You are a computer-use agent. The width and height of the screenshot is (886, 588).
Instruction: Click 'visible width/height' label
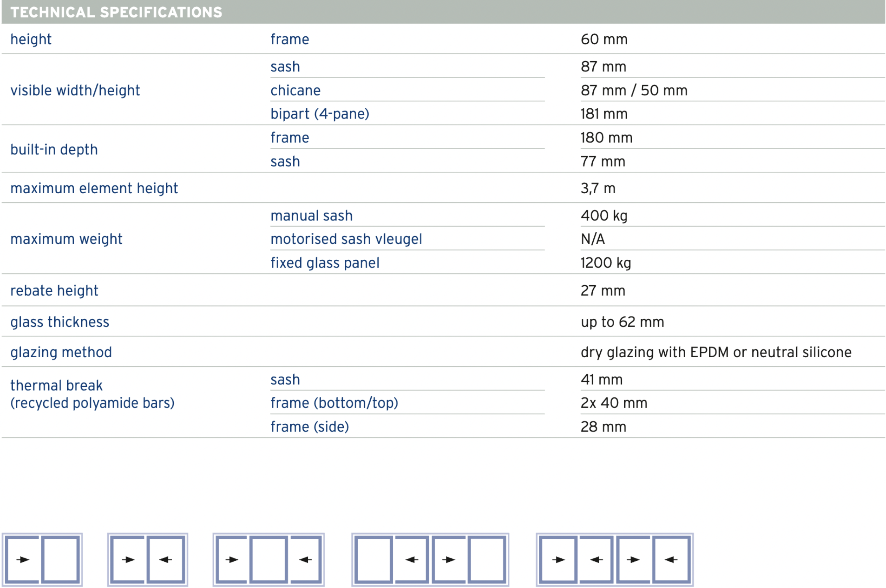coord(75,91)
